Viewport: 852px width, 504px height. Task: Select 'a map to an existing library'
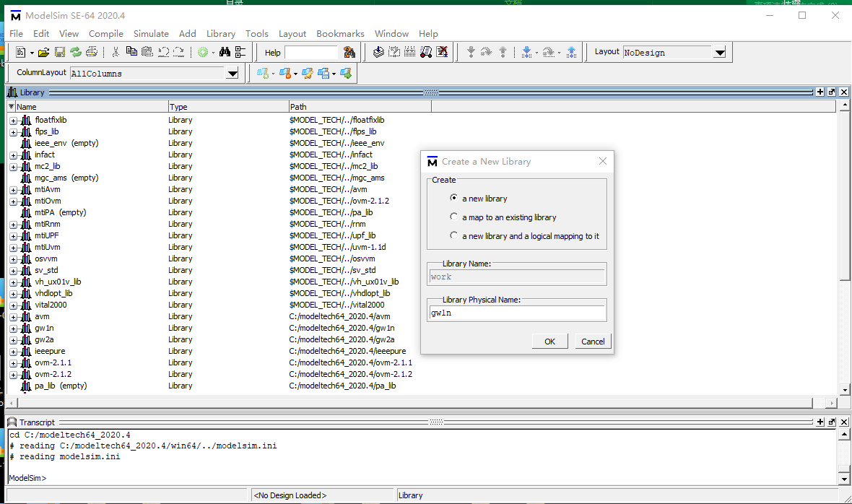point(453,217)
